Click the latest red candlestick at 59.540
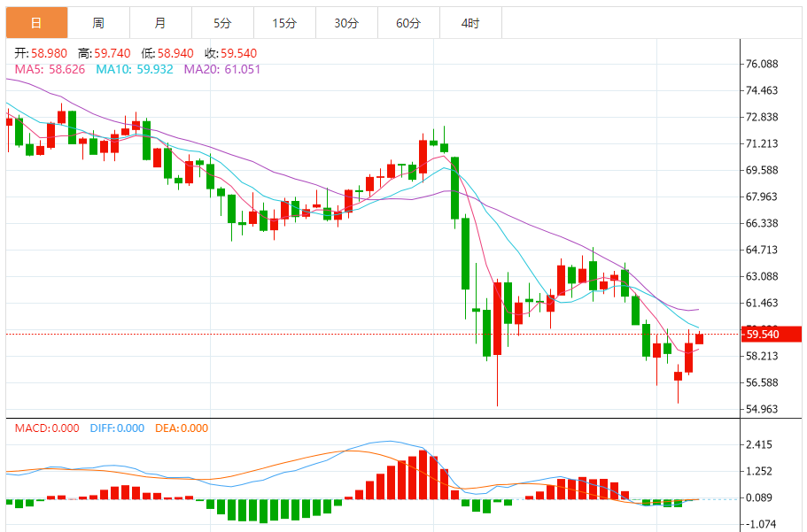807x532 pixels. tap(700, 338)
